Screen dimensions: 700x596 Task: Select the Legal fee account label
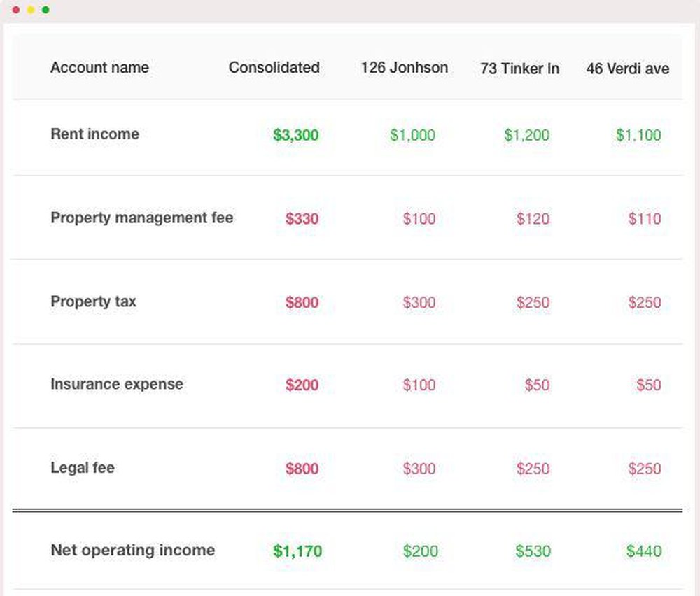(82, 468)
